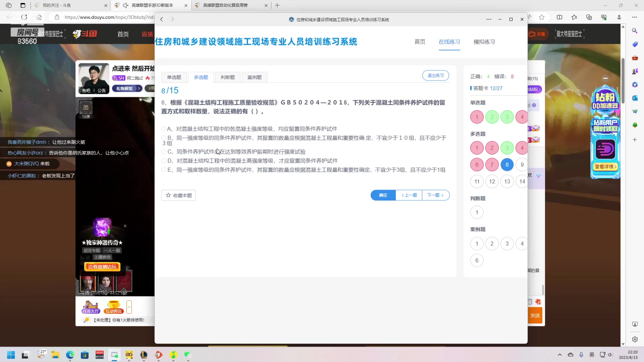Open browser favorites list icon
This screenshot has width=644, height=362.
[x=574, y=17]
